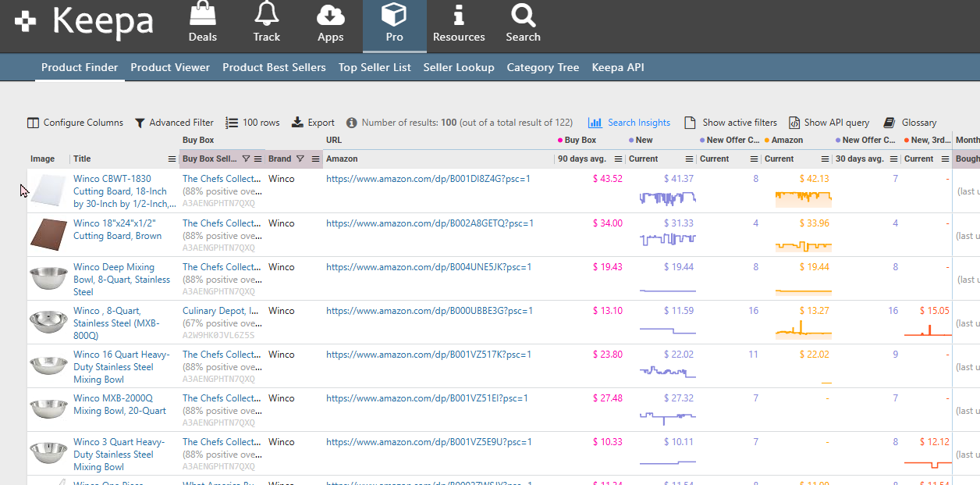Open The Chefs Collection seller in CBWT-1830 row
The image size is (980, 485).
[222, 179]
